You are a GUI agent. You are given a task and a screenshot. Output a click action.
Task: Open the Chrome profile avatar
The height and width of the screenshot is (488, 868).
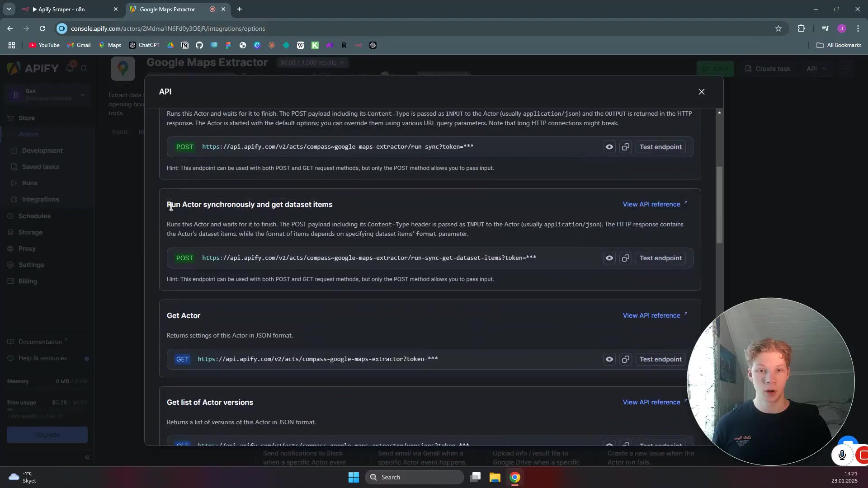(842, 28)
